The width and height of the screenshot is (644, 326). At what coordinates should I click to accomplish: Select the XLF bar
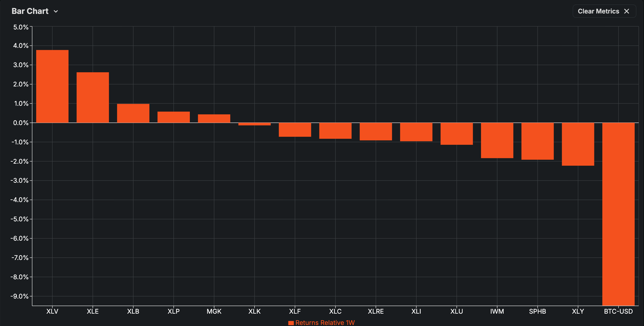coord(295,130)
